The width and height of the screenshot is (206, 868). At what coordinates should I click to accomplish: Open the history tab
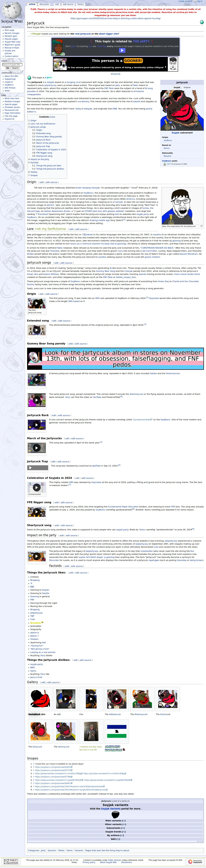click(80, 4)
